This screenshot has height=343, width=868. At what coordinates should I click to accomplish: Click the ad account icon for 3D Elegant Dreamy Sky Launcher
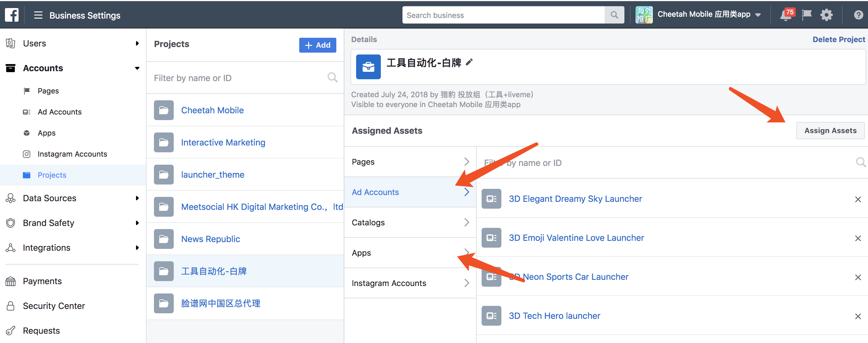tap(491, 199)
